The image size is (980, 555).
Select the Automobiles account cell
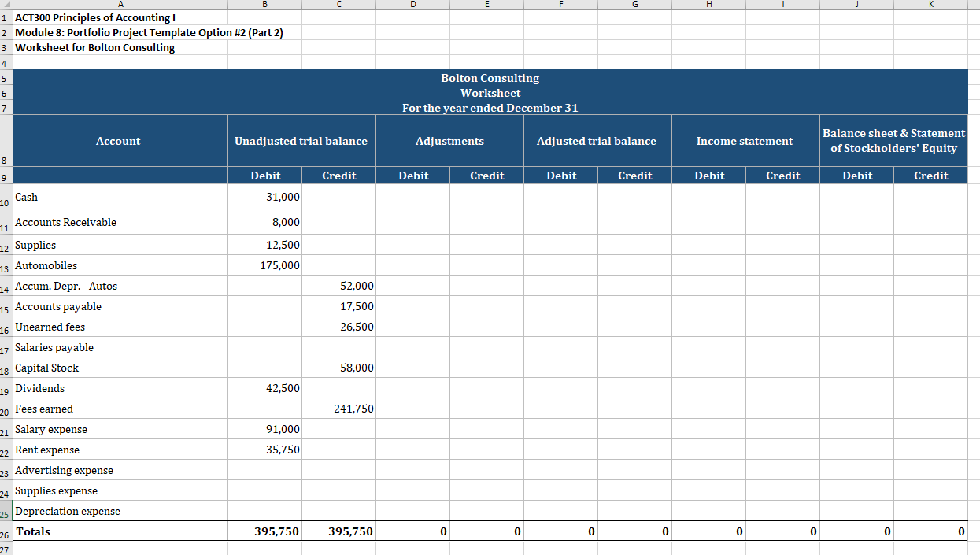[120, 265]
